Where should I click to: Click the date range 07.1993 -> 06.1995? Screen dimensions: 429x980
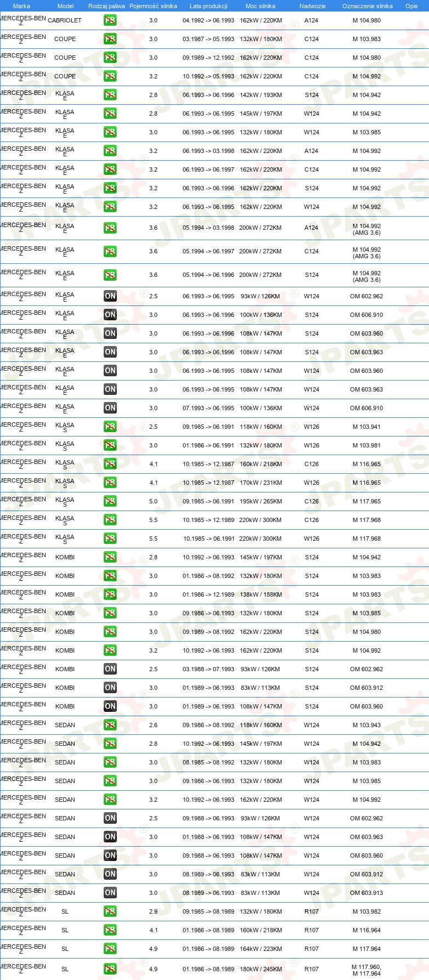208,408
